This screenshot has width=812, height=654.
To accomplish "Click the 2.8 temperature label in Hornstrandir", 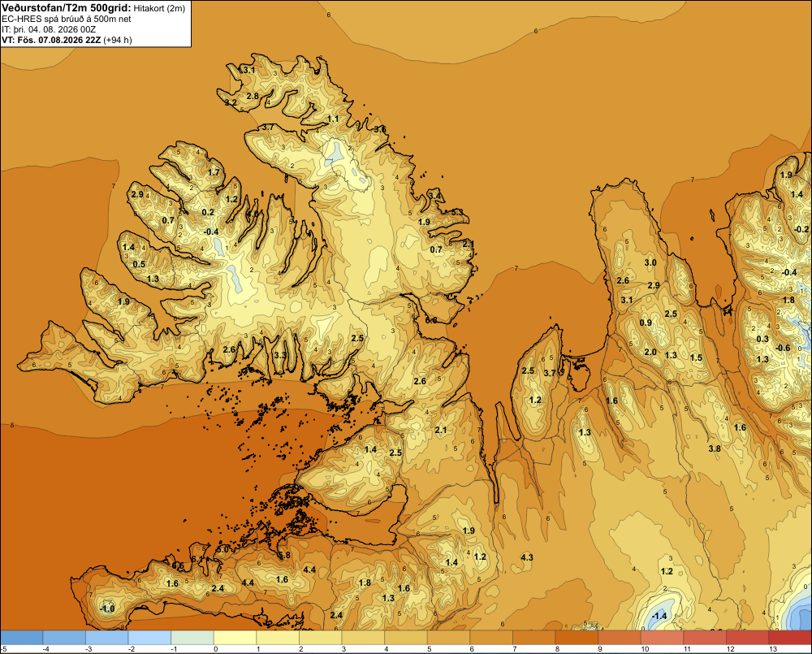I will coord(253,96).
